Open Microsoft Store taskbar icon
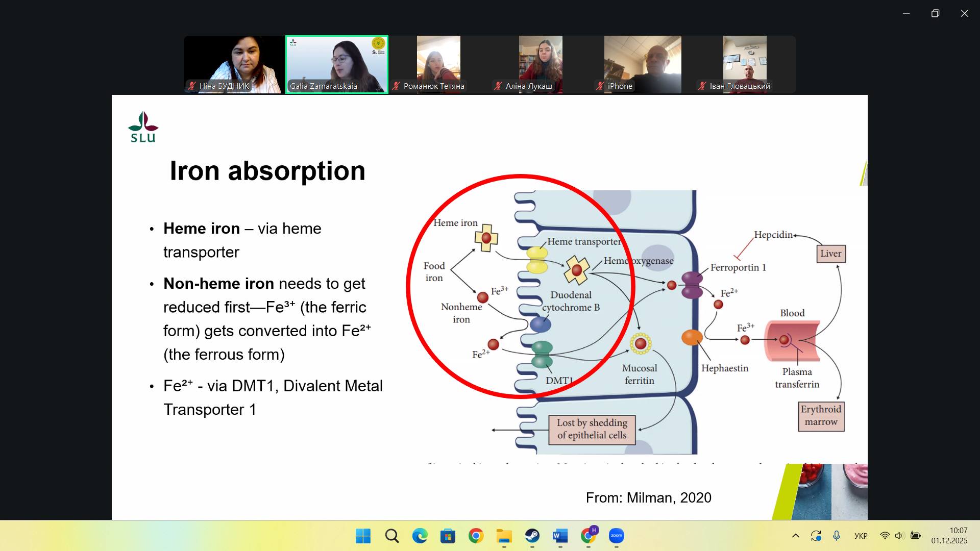The image size is (980, 551). tap(448, 536)
